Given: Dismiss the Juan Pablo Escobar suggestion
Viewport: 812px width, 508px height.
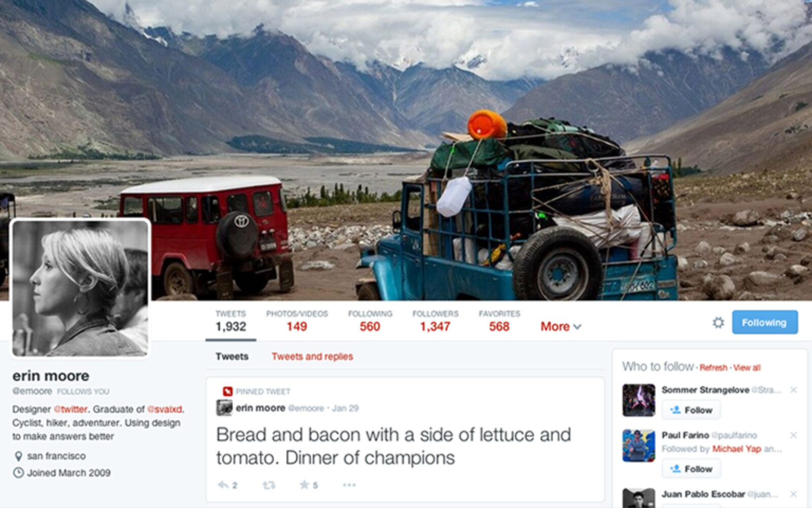Looking at the screenshot, I should pos(794,494).
